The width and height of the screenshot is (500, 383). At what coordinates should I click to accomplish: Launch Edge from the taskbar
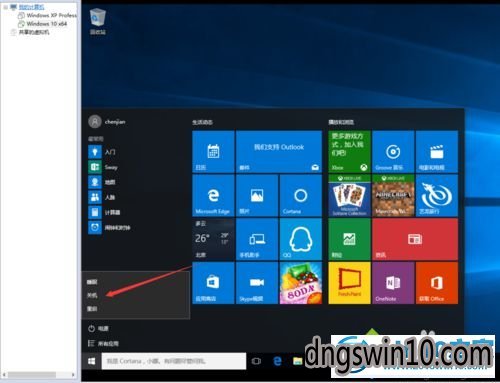point(277,361)
